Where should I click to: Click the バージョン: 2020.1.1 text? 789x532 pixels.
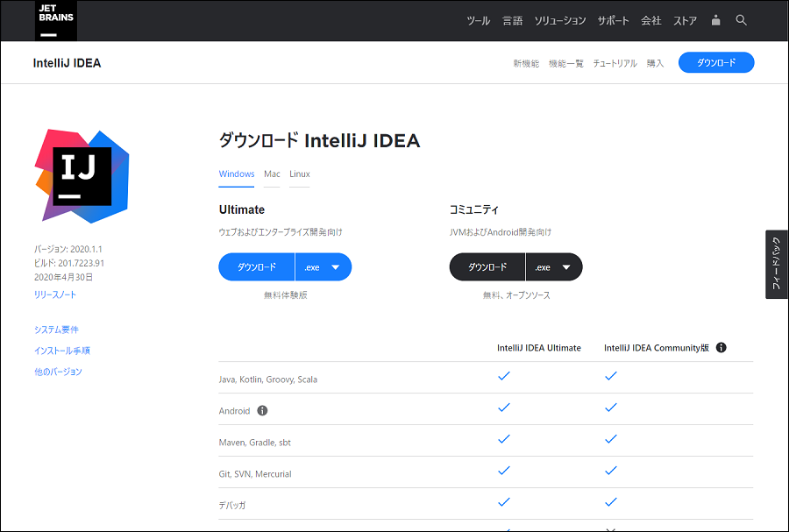pyautogui.click(x=68, y=250)
